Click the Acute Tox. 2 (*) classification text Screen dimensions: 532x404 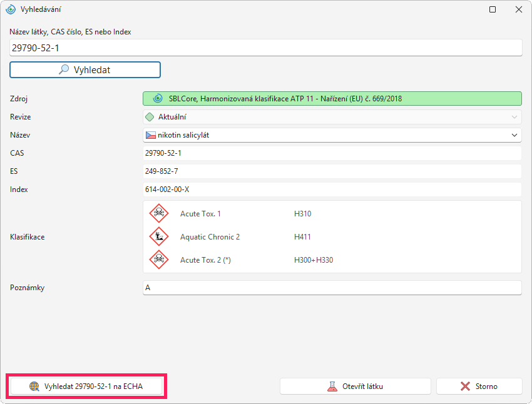tap(206, 260)
